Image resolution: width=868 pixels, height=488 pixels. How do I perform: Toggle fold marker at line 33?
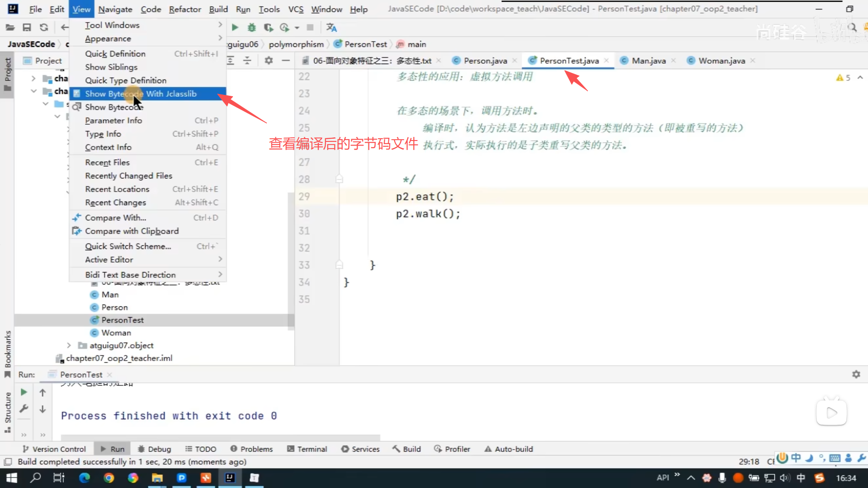[339, 265]
